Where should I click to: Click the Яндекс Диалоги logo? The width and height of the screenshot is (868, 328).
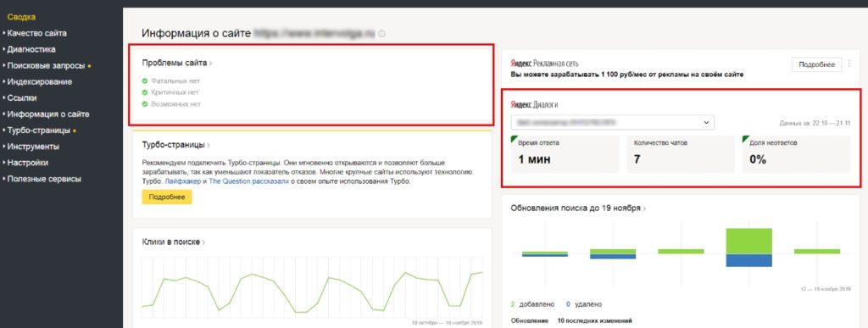pos(534,105)
